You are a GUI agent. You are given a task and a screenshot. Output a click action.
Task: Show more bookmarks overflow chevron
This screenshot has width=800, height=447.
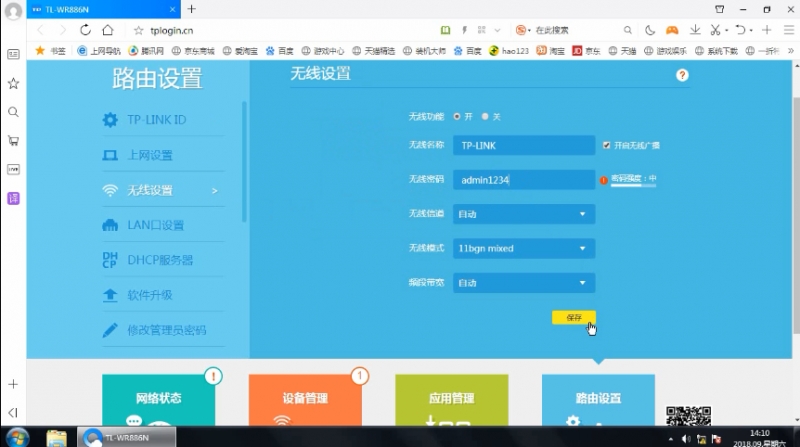[791, 51]
